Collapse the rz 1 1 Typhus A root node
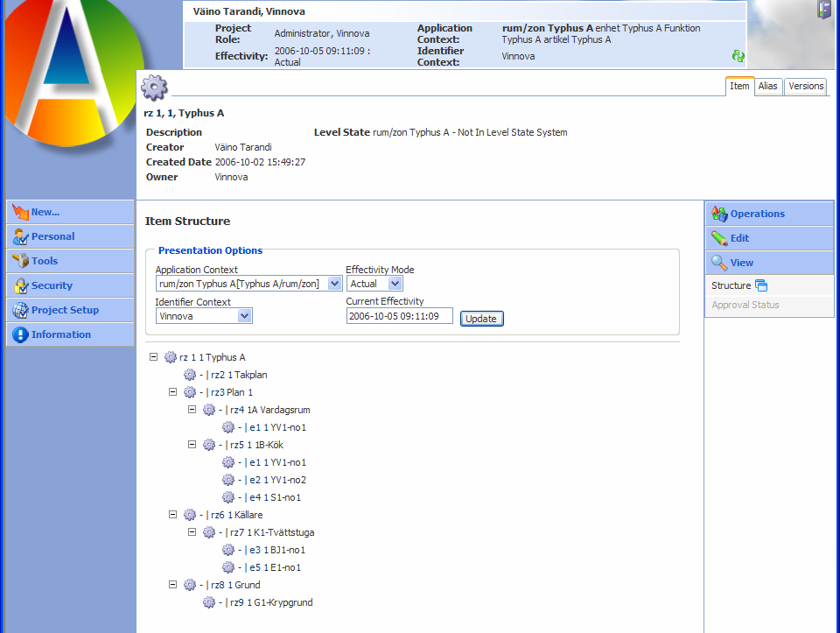 coord(154,356)
